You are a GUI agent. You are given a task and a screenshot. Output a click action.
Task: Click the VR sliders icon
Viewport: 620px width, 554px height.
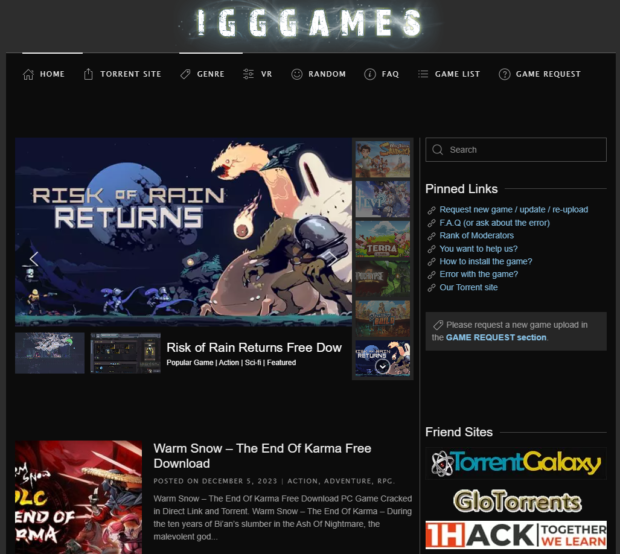point(248,74)
